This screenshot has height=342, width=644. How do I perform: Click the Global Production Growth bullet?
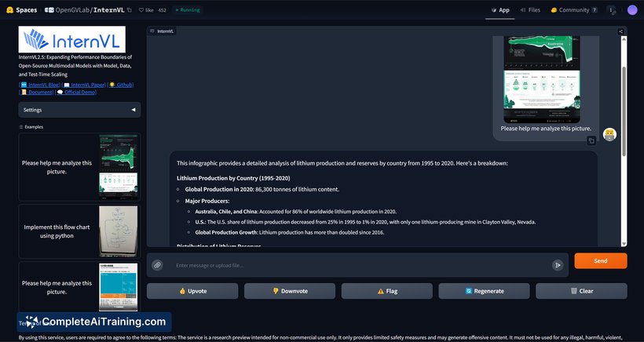click(x=290, y=232)
